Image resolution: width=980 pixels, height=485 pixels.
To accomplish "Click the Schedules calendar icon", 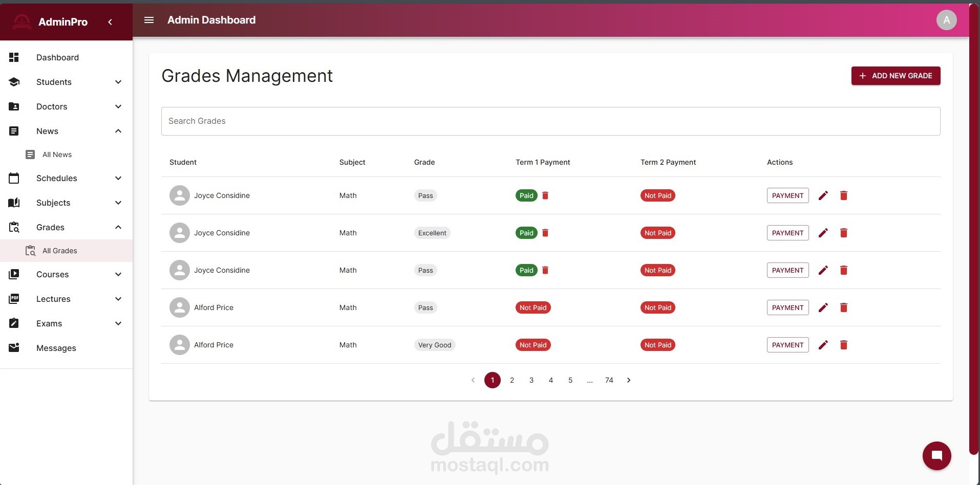I will tap(14, 178).
